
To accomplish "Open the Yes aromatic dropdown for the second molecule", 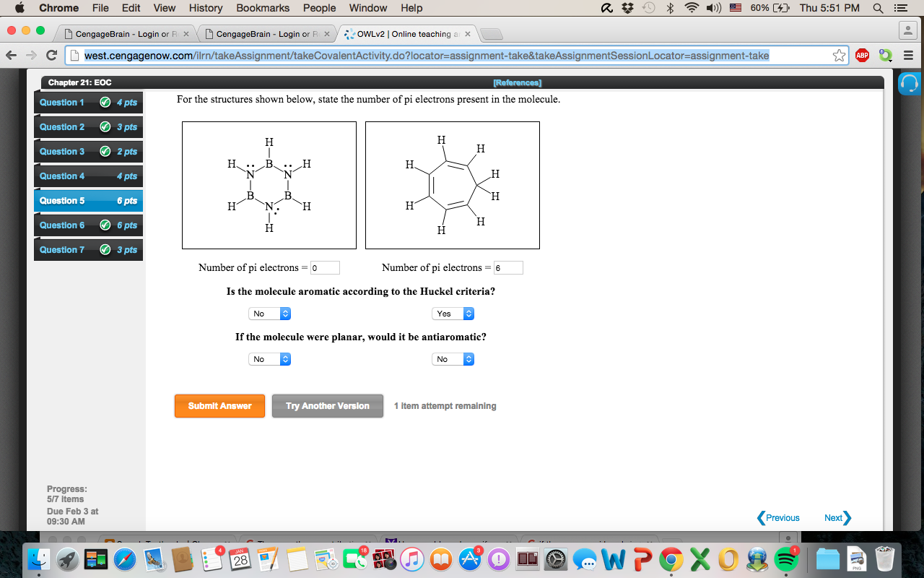I will pos(453,313).
